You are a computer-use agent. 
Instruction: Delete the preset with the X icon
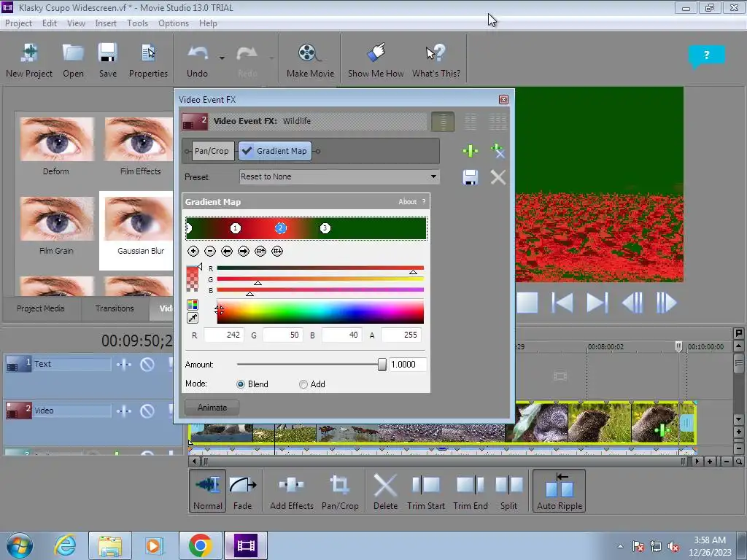498,178
